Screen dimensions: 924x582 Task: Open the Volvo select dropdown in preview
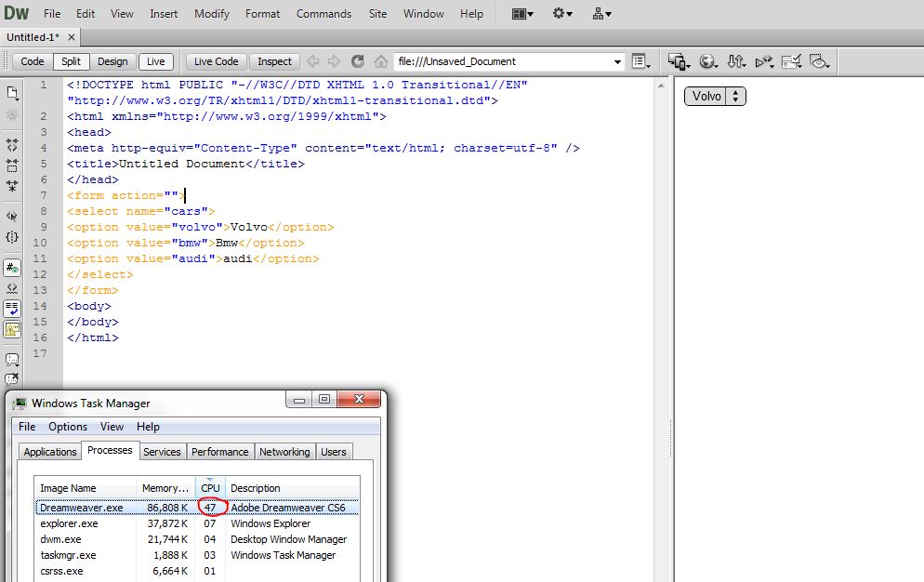coord(715,96)
